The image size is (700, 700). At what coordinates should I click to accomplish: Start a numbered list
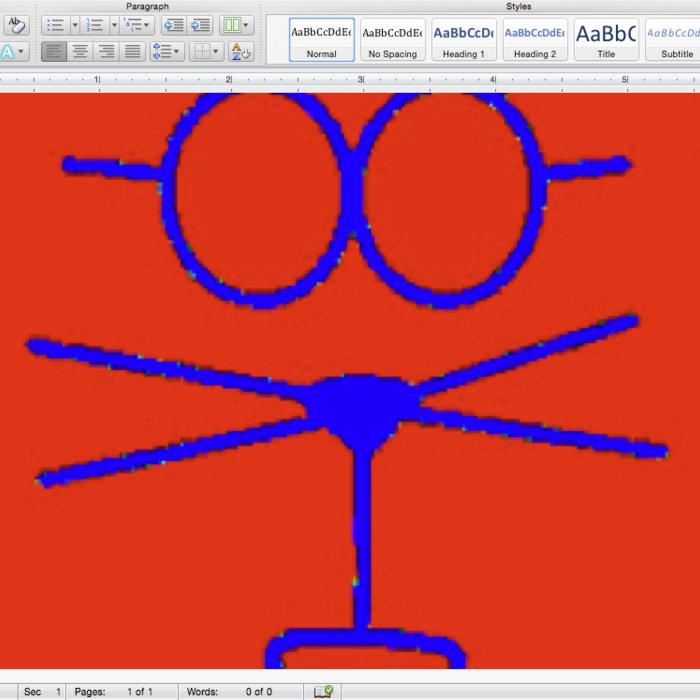(x=95, y=25)
